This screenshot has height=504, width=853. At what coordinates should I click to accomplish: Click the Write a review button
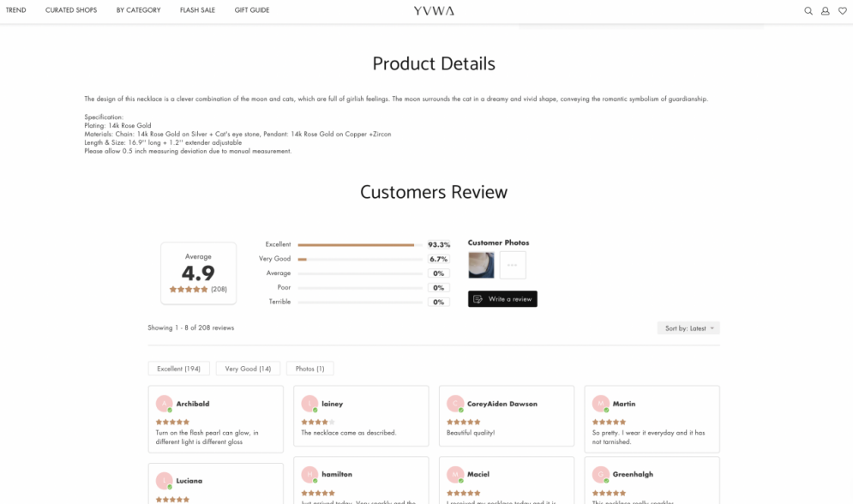(502, 299)
